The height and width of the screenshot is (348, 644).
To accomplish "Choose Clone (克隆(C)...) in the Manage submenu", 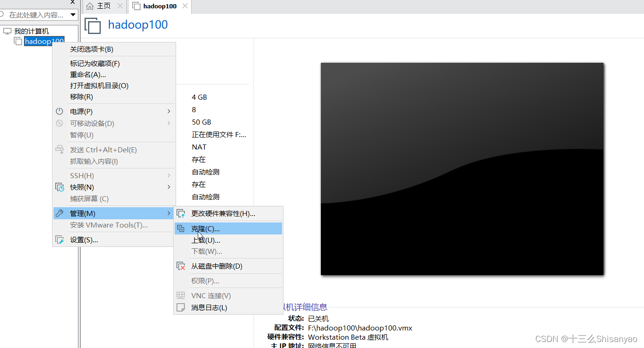I will pos(228,228).
